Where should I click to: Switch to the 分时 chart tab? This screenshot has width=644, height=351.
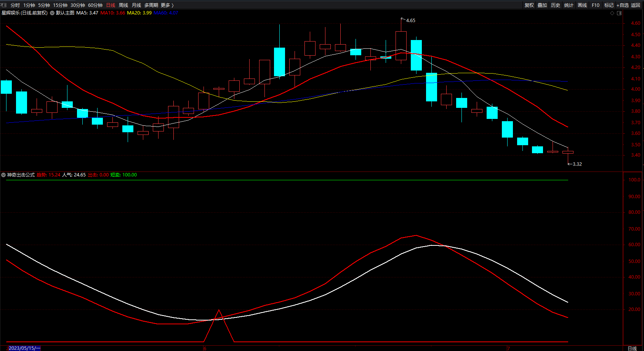click(15, 5)
